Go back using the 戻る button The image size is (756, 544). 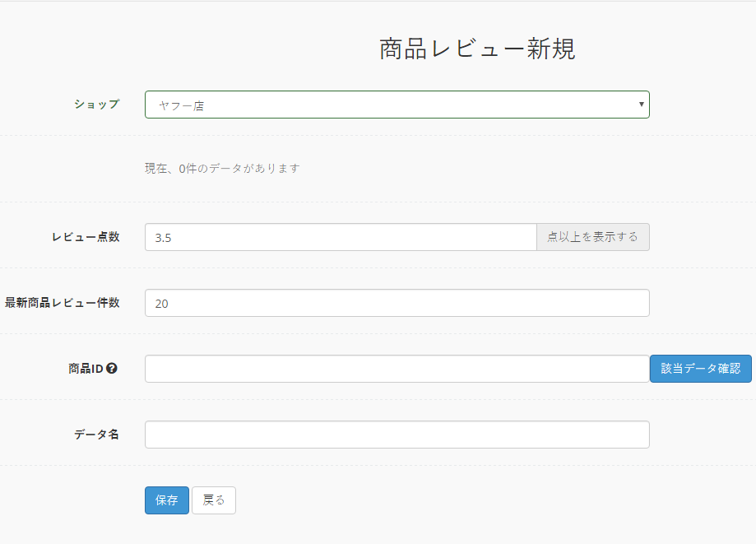coord(214,500)
